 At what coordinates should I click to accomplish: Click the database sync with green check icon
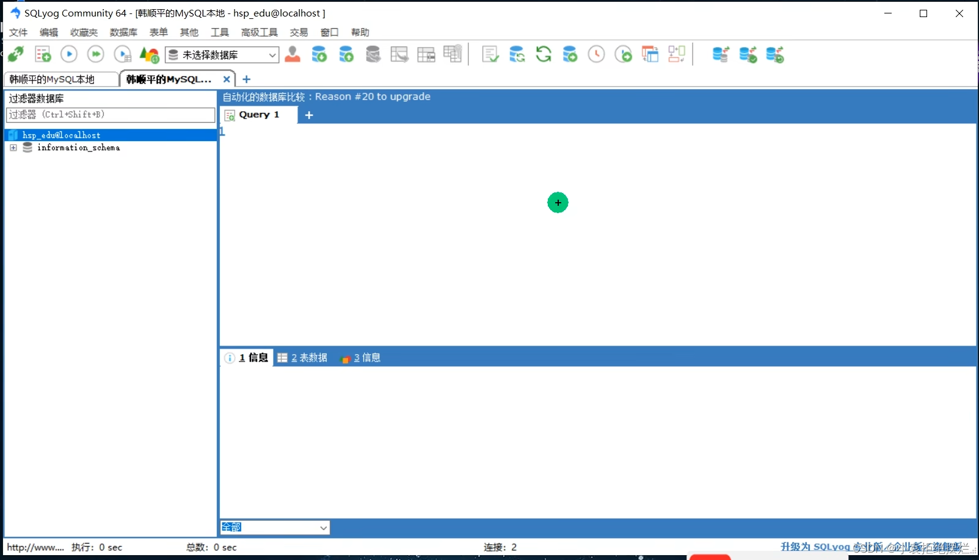coord(748,54)
